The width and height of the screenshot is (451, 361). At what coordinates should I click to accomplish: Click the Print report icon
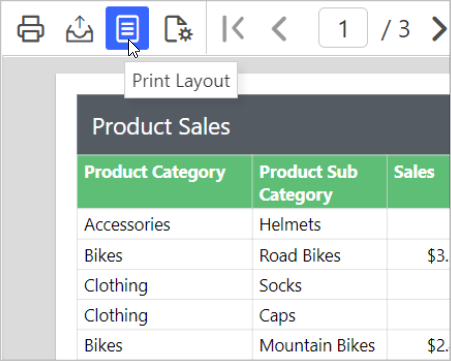(x=31, y=29)
